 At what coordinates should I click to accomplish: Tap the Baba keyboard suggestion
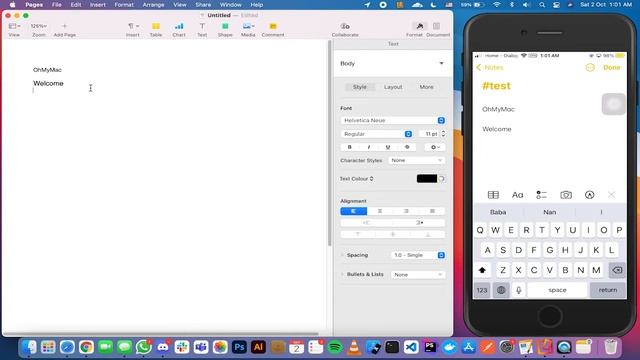point(498,212)
